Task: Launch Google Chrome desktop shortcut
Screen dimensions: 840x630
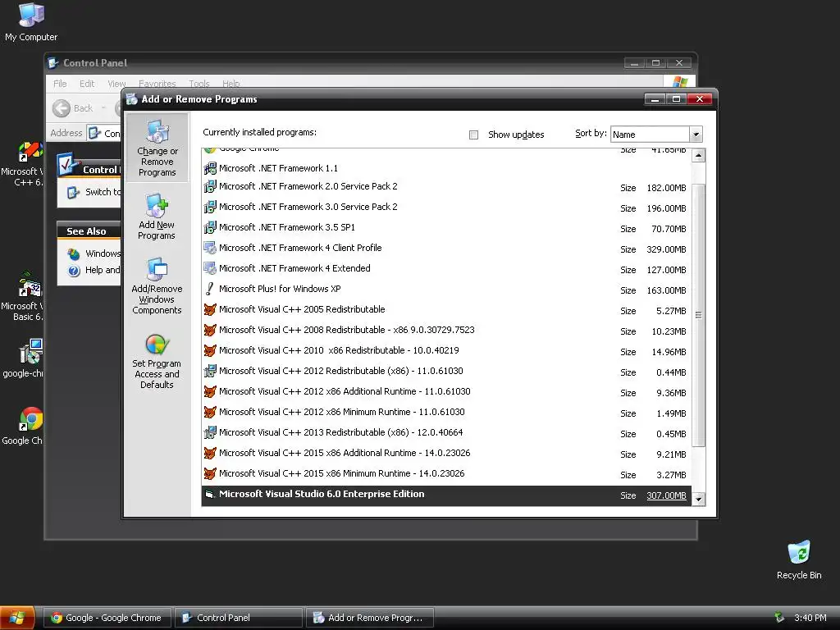Action: pyautogui.click(x=24, y=426)
